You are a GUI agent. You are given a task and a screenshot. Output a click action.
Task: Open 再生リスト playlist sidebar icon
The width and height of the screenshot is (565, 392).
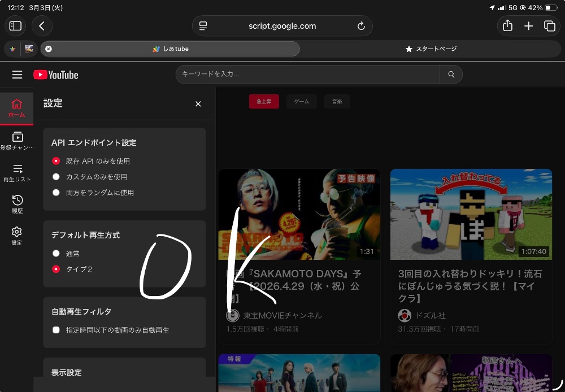tap(17, 173)
